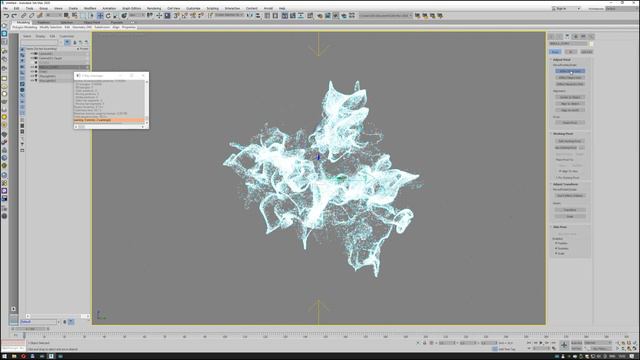Viewport: 640px width, 360px height.
Task: Click the Select and Manipulate icon
Action: [159, 16]
